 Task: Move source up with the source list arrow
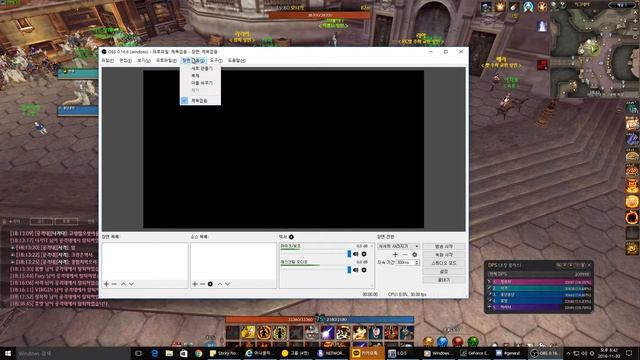(x=220, y=284)
